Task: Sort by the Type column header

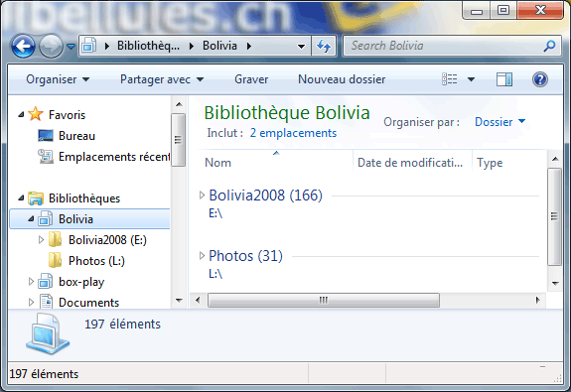Action: [x=490, y=163]
